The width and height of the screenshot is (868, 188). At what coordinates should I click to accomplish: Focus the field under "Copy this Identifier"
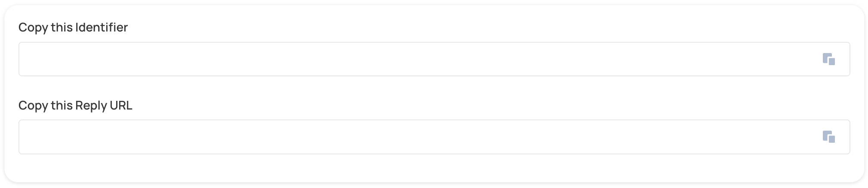pos(413,59)
